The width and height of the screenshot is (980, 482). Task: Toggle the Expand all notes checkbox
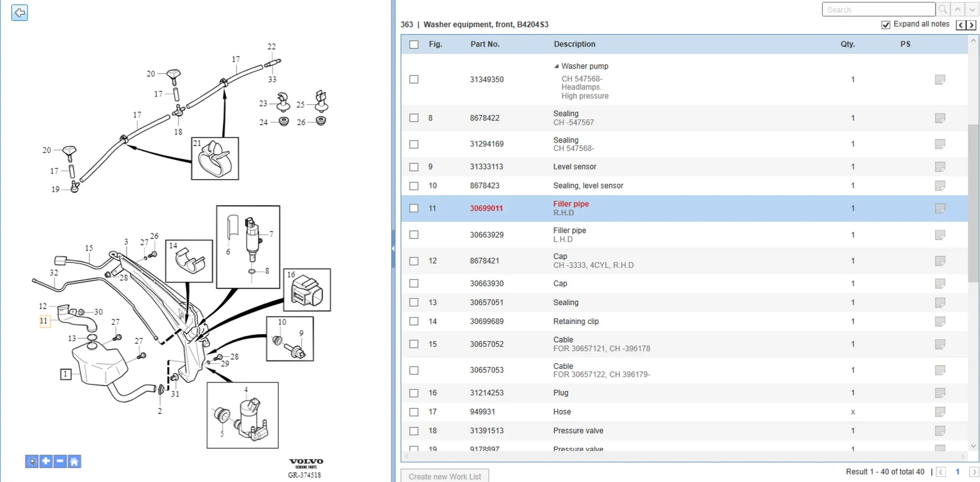coord(886,25)
